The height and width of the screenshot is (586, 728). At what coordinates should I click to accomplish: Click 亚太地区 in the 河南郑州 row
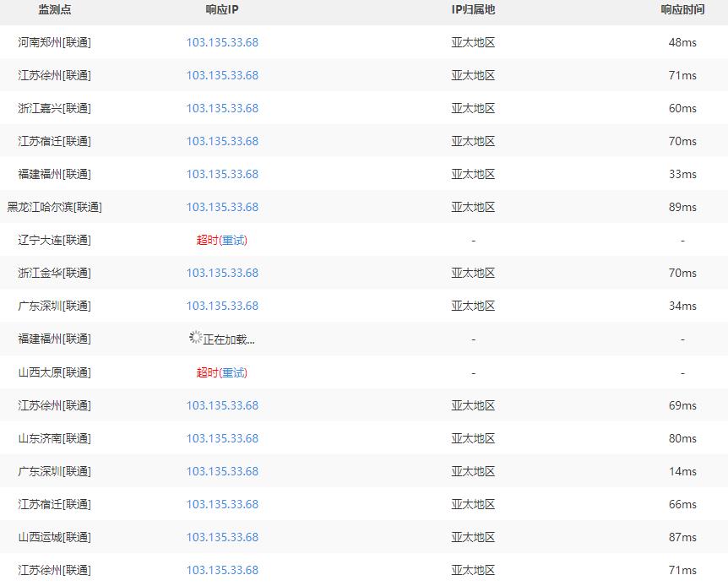[473, 42]
